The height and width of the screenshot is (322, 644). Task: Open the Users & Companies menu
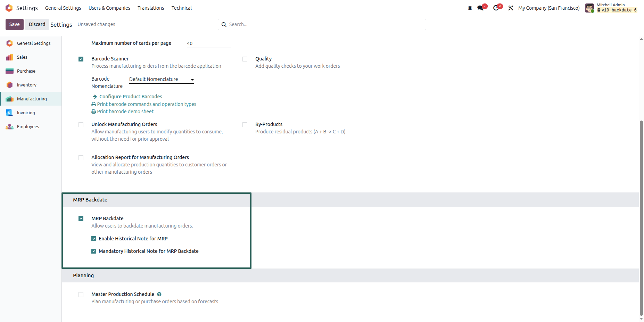point(109,8)
